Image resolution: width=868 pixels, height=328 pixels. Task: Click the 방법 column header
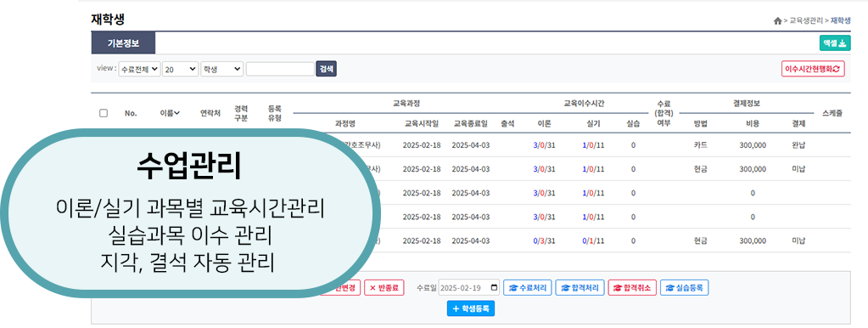pos(700,123)
